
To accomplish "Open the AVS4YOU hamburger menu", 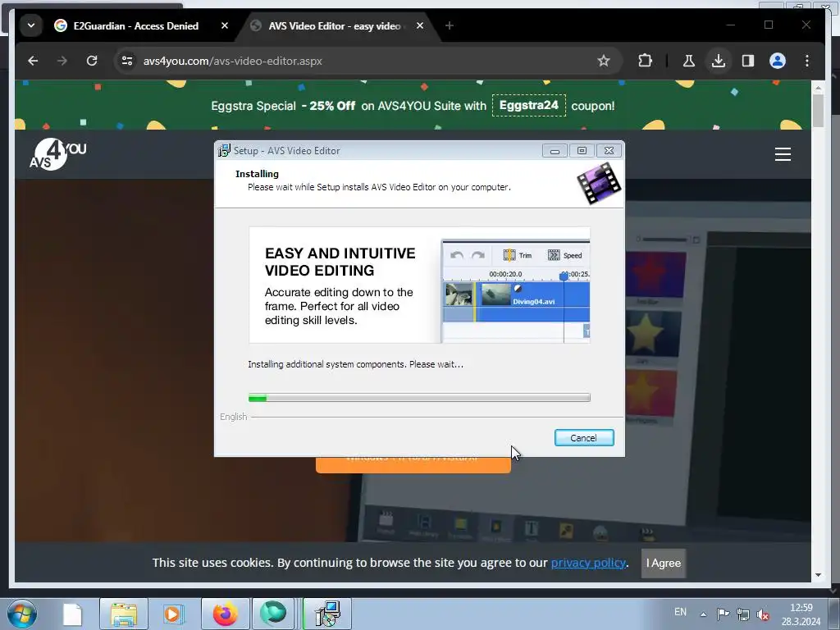I will click(783, 154).
